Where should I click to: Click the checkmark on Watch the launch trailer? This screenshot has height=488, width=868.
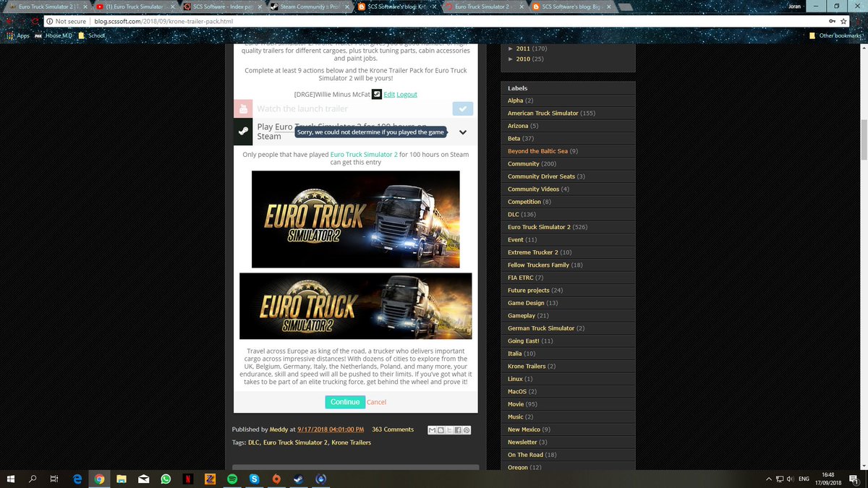click(463, 108)
